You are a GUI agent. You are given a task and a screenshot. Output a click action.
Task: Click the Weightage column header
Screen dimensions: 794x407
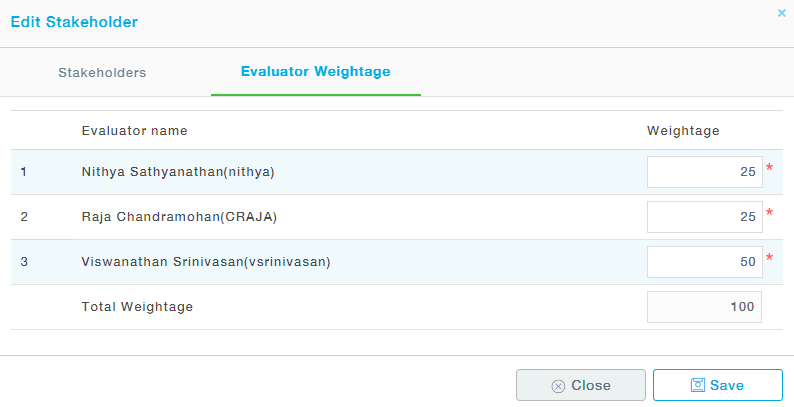click(x=683, y=131)
